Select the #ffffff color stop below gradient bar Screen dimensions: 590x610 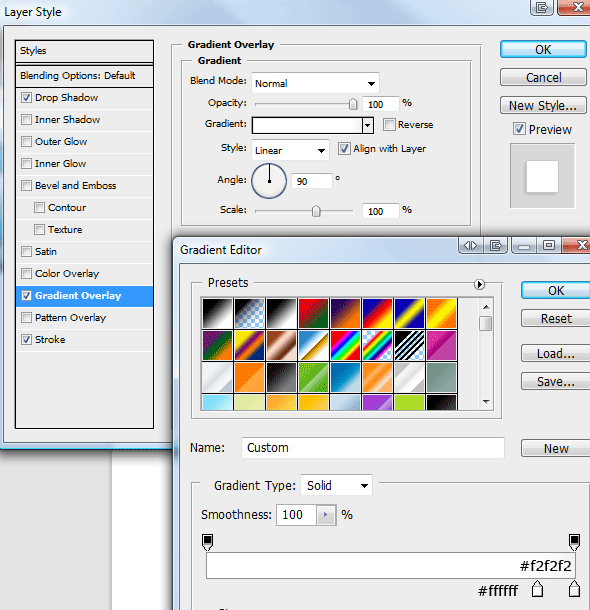click(537, 589)
